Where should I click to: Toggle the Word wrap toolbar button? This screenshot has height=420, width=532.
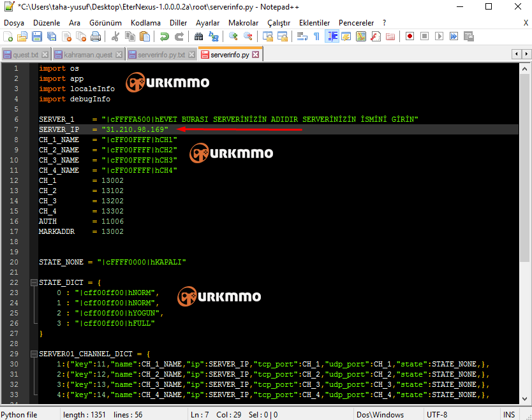pos(302,36)
